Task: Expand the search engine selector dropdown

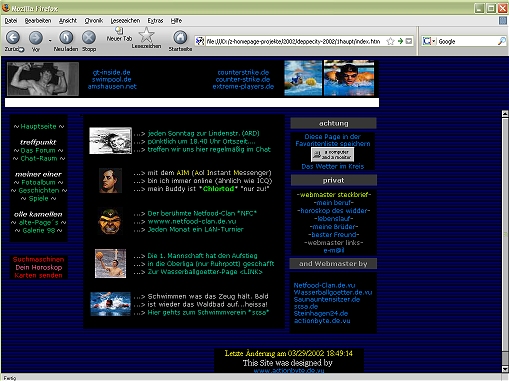Action: point(434,41)
